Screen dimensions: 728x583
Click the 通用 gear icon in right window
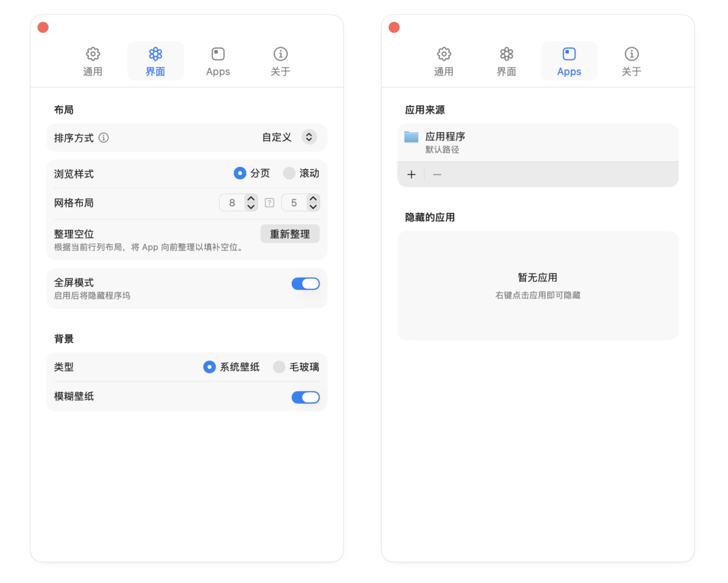[x=444, y=55]
